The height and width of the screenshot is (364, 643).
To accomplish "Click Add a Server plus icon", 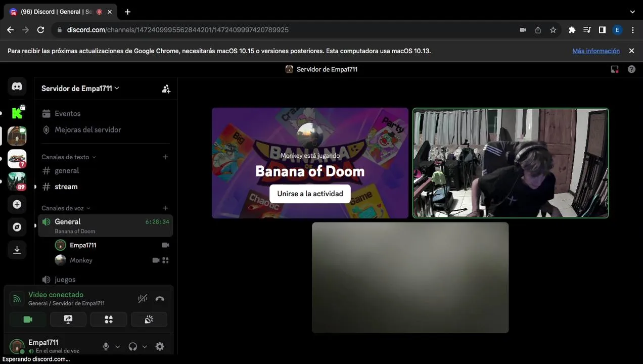I will [17, 204].
